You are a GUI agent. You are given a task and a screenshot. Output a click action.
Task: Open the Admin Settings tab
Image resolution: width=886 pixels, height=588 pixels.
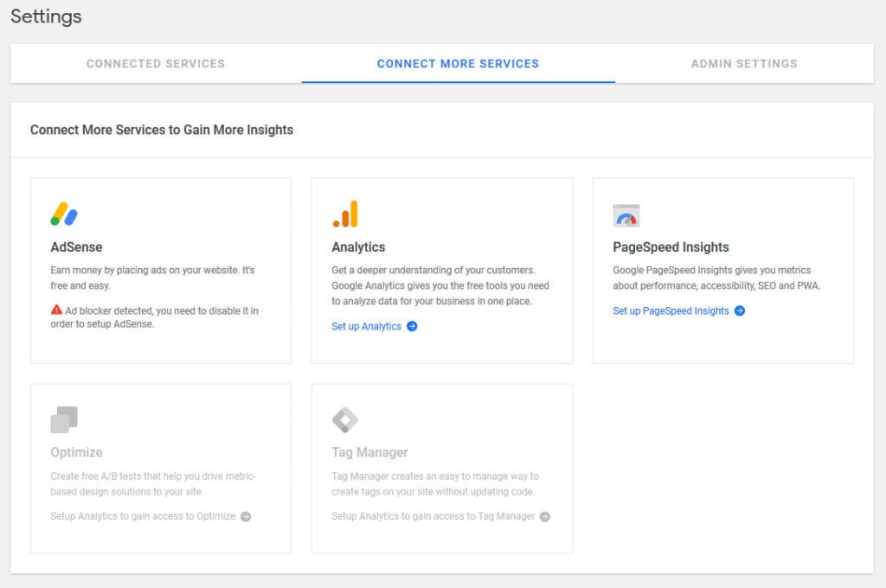744,64
